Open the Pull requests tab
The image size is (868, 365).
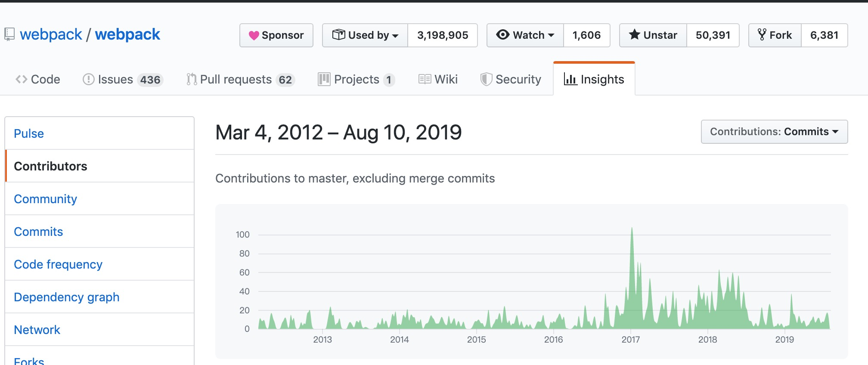pyautogui.click(x=241, y=79)
